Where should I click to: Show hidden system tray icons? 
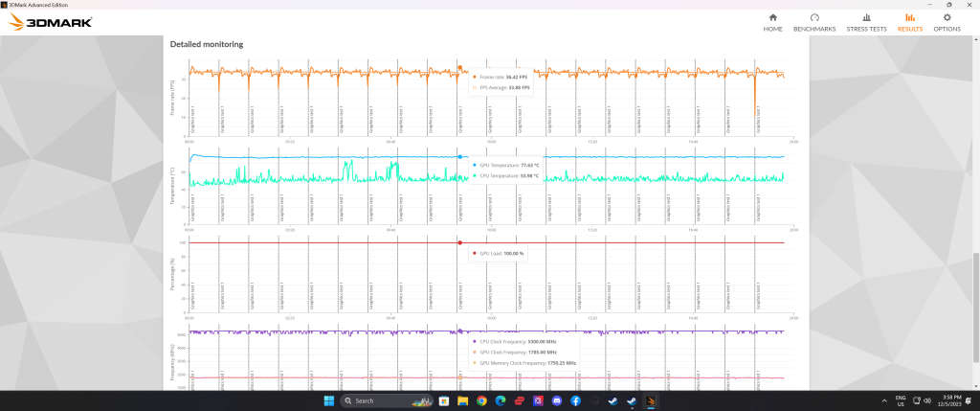click(x=883, y=400)
